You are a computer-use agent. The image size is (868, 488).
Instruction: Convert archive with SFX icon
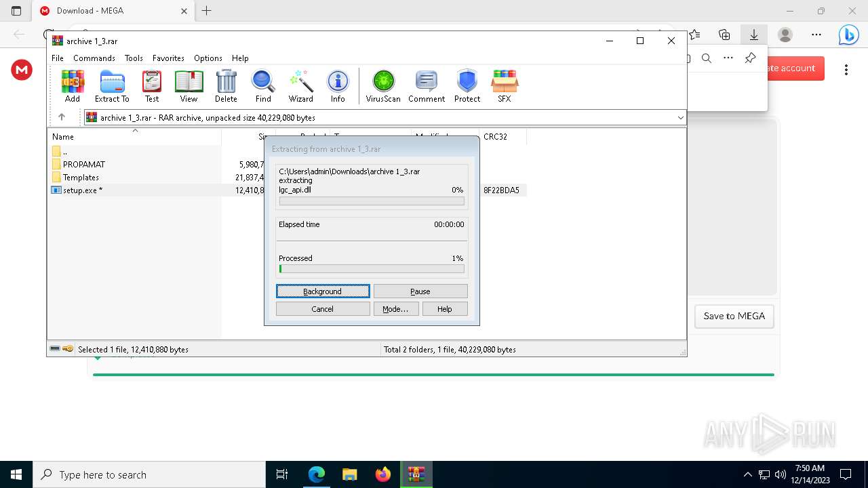click(x=505, y=86)
